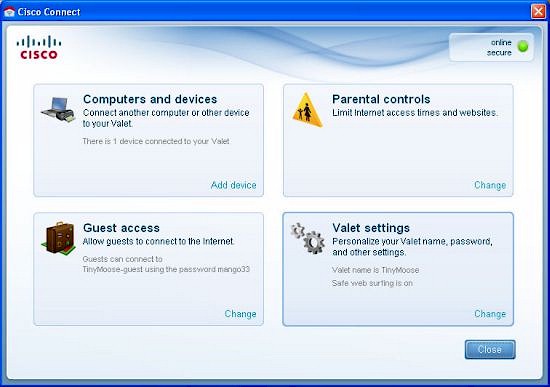This screenshot has height=387, width=550.
Task: Click 'Allow guests to connect to the Internet' text
Action: click(x=159, y=242)
